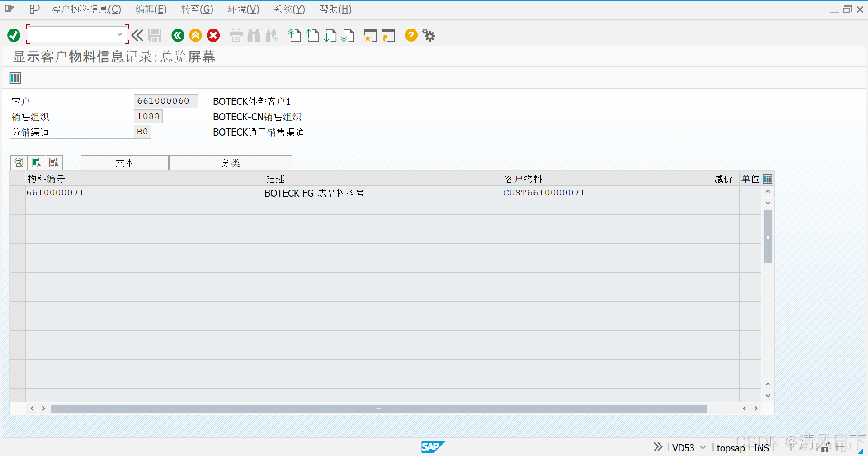This screenshot has width=868, height=456.
Task: Click the table layout icon above the grid
Action: point(15,77)
